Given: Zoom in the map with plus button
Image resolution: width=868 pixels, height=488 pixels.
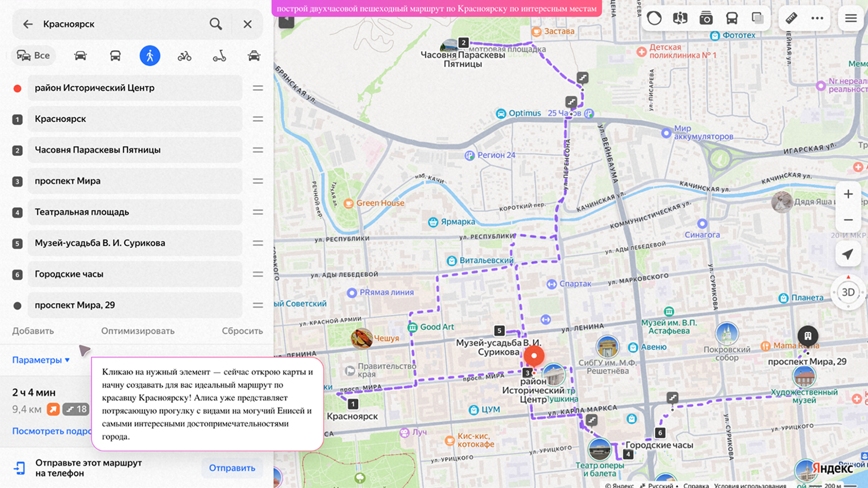Looking at the screenshot, I should coord(848,195).
